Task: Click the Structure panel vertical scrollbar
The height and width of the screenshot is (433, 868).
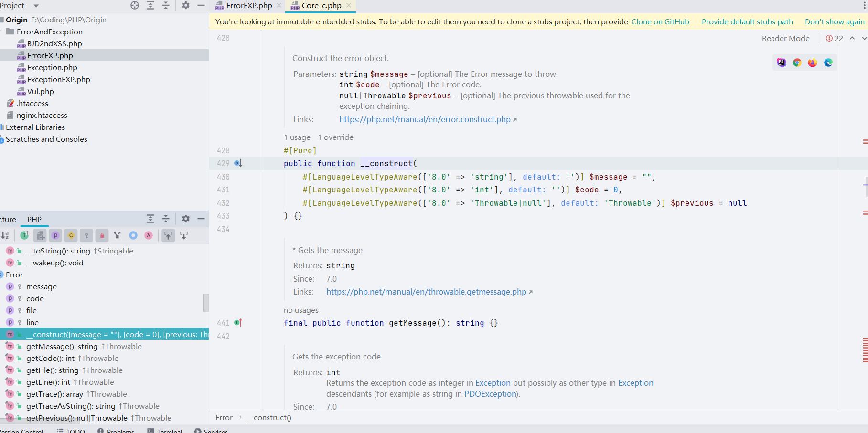Action: coord(205,303)
